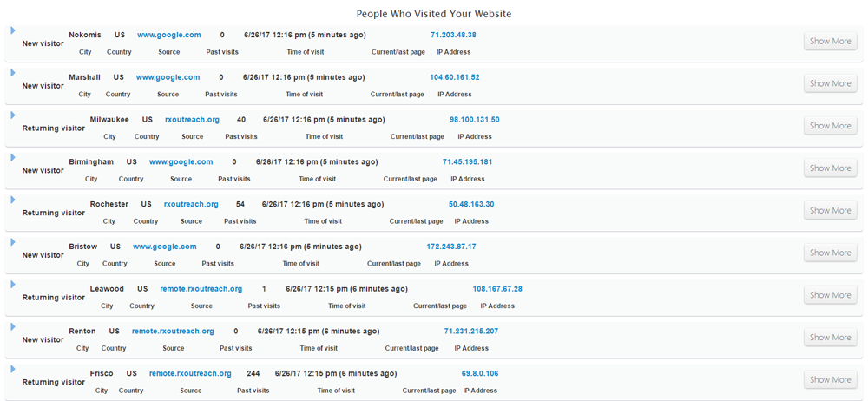868x401 pixels.
Task: Click IP address 71.203.48.38
Action: point(453,35)
